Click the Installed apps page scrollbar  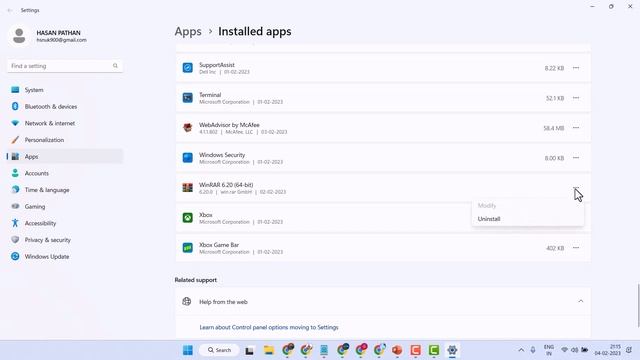tap(638, 305)
